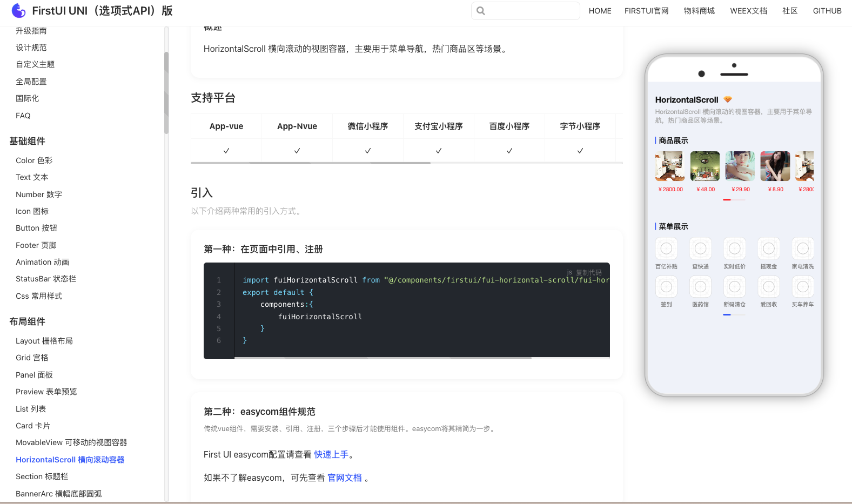The image size is (852, 504).
Task: Open WEEX文档 in the top navigation
Action: [748, 11]
